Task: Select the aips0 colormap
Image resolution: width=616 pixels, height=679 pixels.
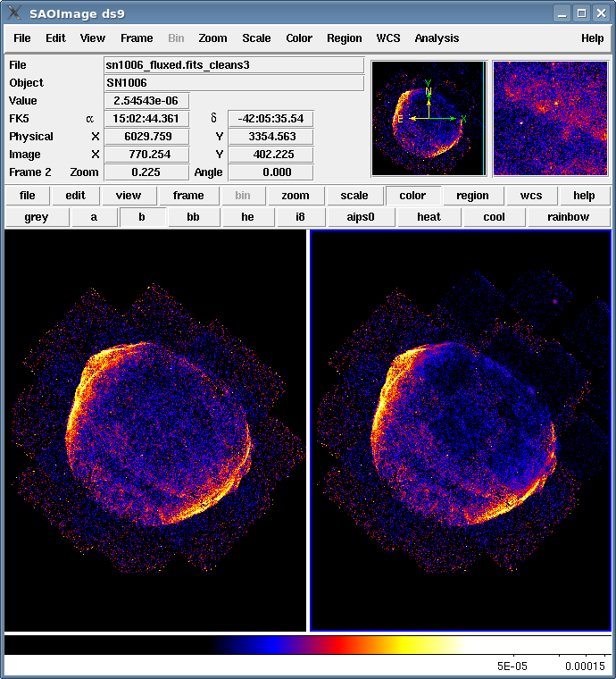Action: pyautogui.click(x=361, y=217)
